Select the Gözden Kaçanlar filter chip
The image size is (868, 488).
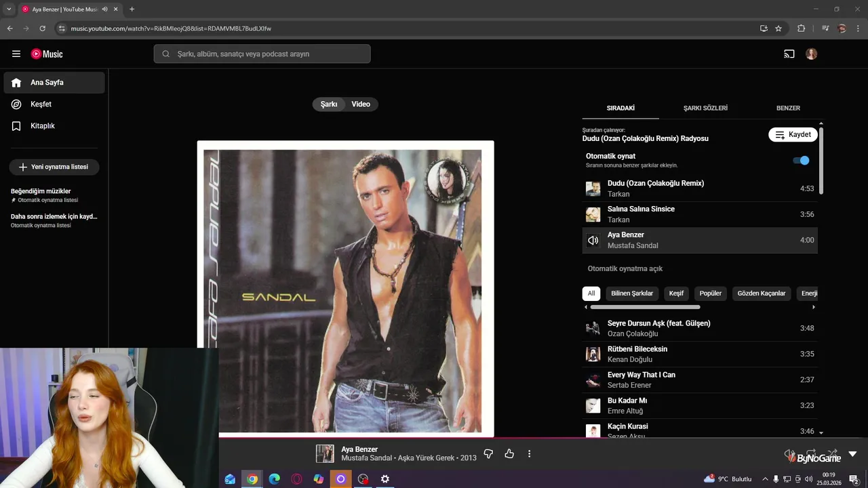[762, 293]
